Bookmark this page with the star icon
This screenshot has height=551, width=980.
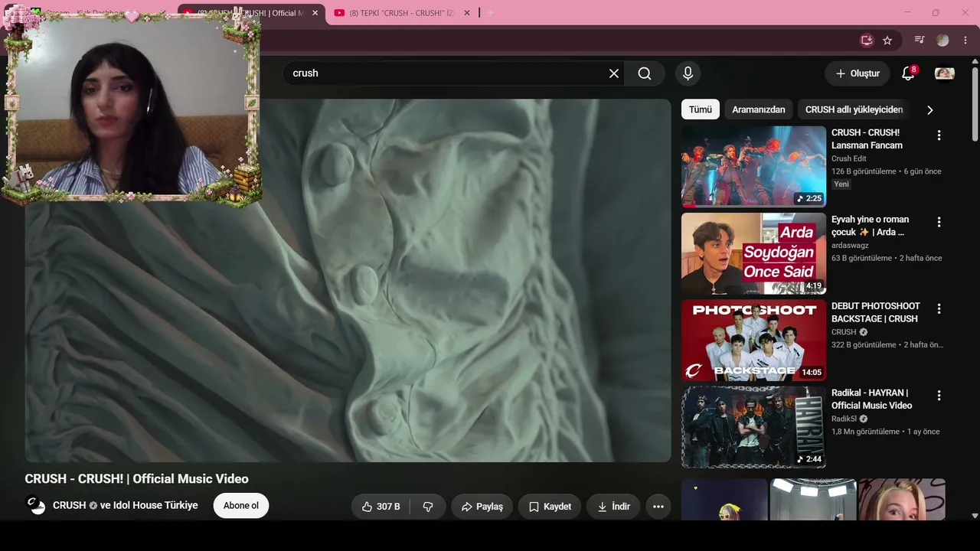[x=887, y=41]
